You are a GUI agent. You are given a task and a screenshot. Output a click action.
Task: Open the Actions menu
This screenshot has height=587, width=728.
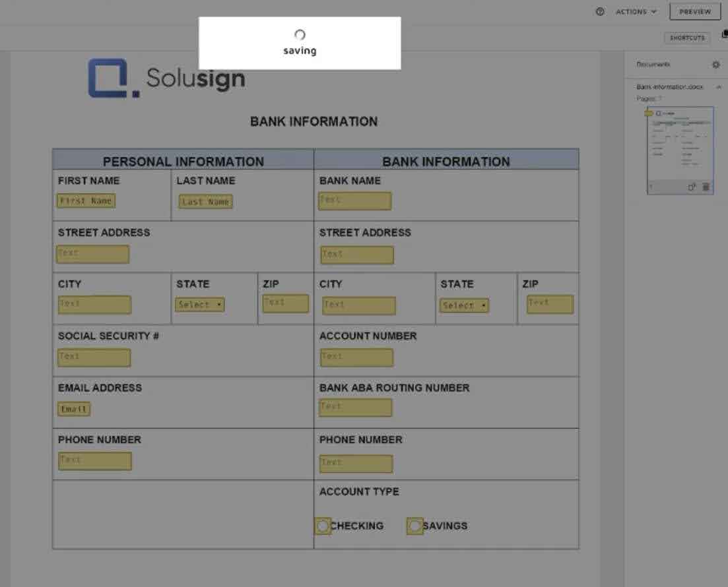click(x=634, y=11)
